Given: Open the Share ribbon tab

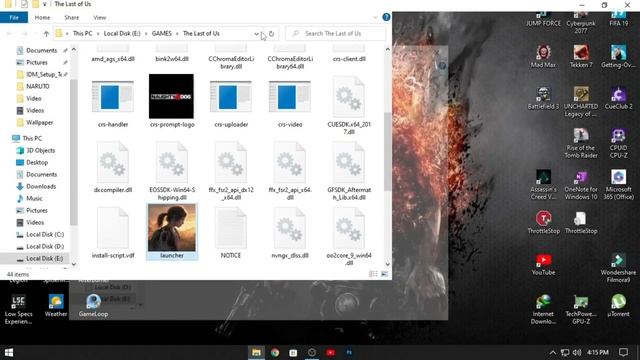Looking at the screenshot, I should (x=71, y=18).
